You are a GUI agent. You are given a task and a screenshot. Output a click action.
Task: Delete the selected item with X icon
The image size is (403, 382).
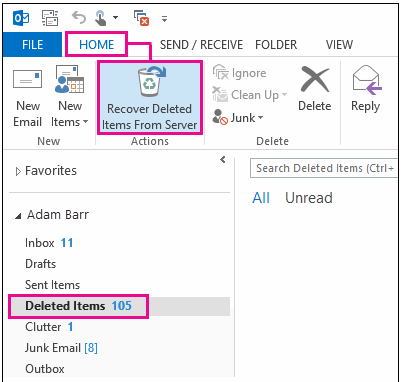pos(314,89)
